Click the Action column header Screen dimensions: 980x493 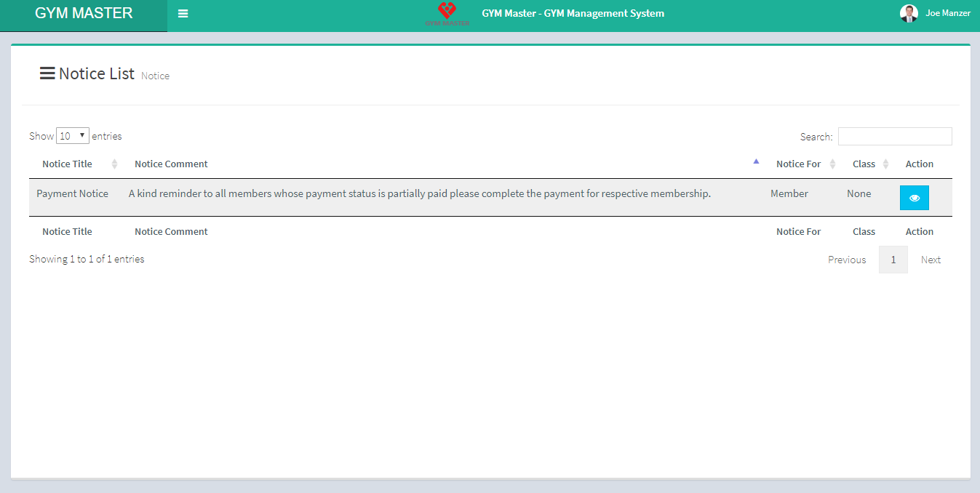coord(919,164)
